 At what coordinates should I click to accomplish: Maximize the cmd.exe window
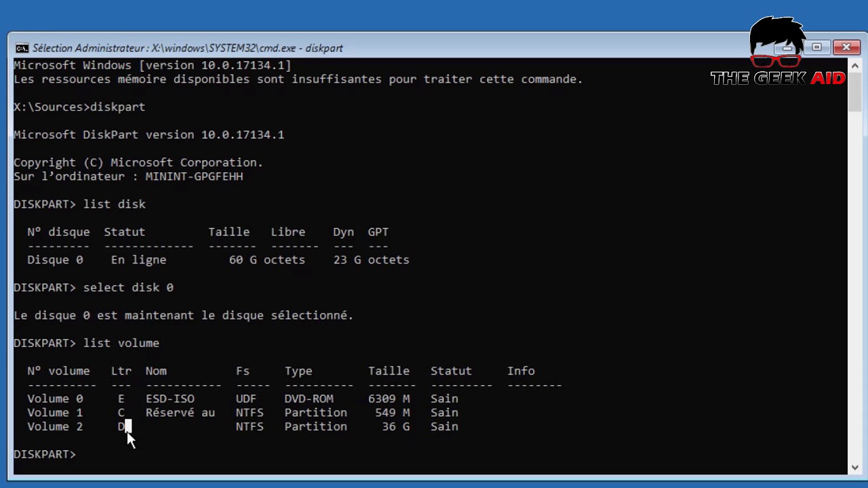pyautogui.click(x=817, y=47)
